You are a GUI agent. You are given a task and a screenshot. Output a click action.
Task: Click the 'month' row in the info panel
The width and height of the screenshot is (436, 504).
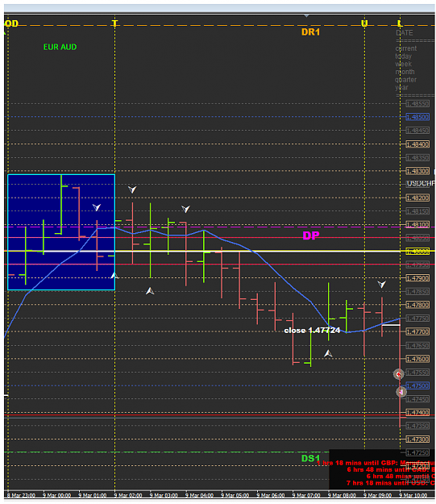(405, 72)
